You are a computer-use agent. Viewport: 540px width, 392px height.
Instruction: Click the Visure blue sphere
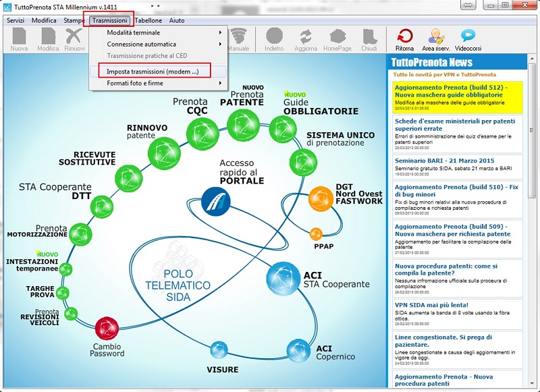tap(217, 350)
